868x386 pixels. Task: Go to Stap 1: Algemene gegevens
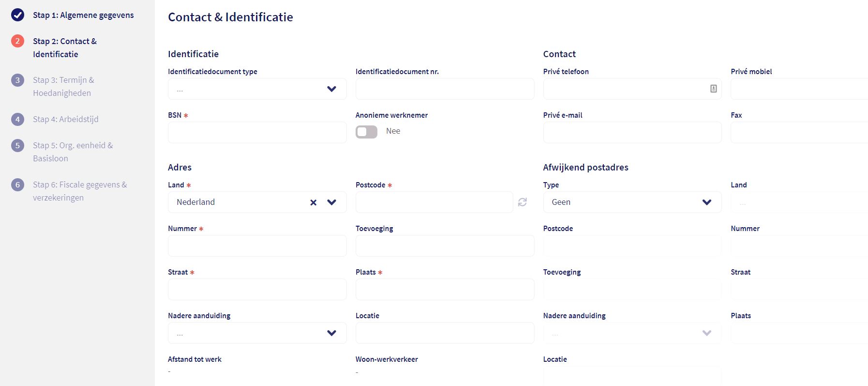(x=83, y=15)
